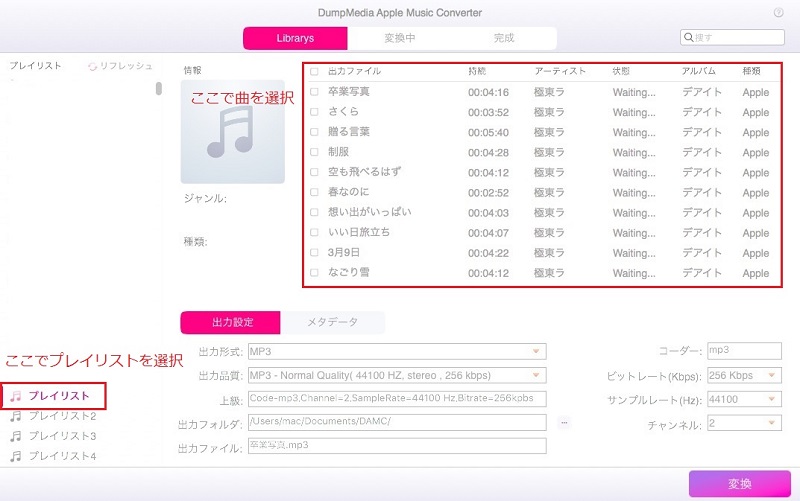The width and height of the screenshot is (800, 501).
Task: Check the box for 贈る言葉
Action: (x=314, y=132)
